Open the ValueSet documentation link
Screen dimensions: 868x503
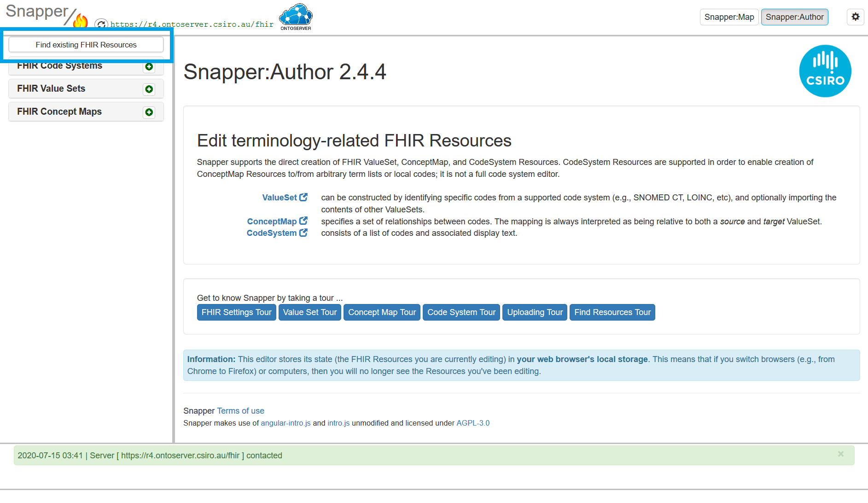(x=280, y=198)
